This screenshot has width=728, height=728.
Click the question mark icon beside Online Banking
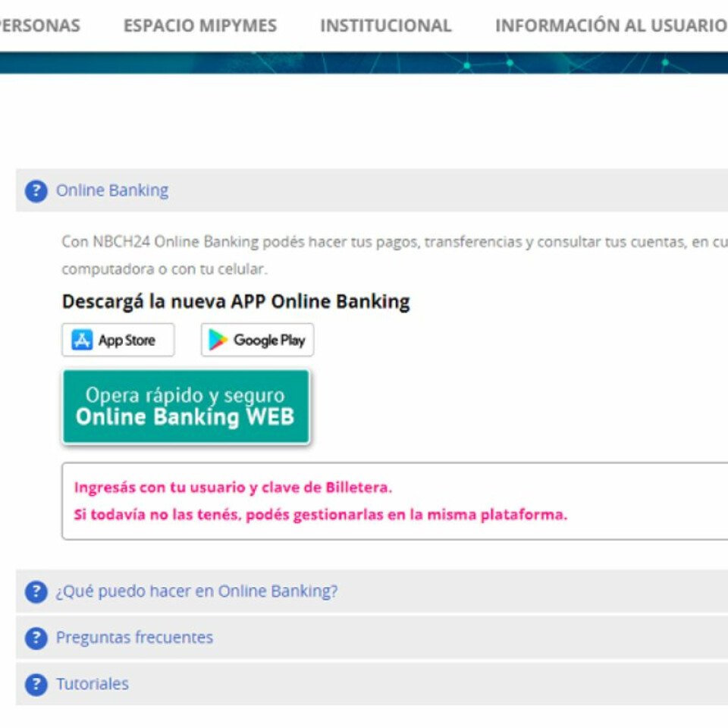click(x=36, y=191)
